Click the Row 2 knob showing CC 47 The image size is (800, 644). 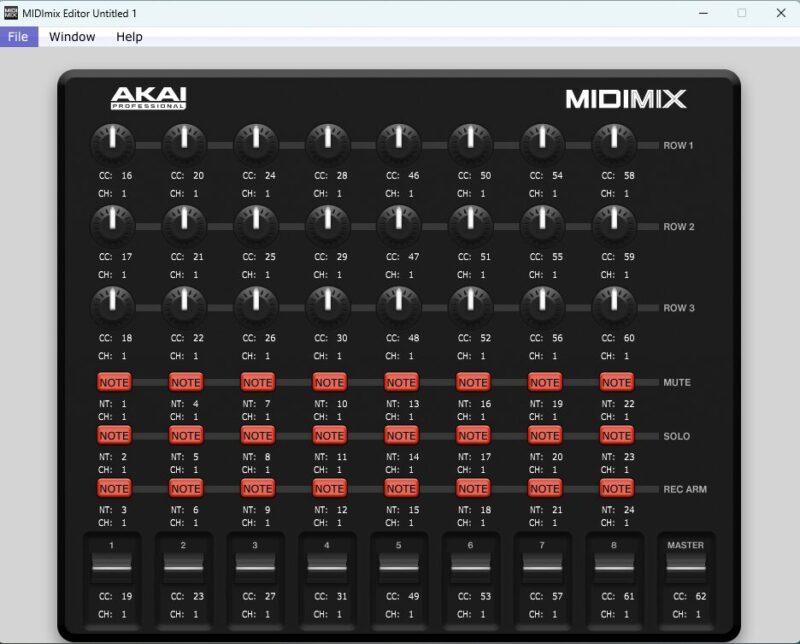399,225
